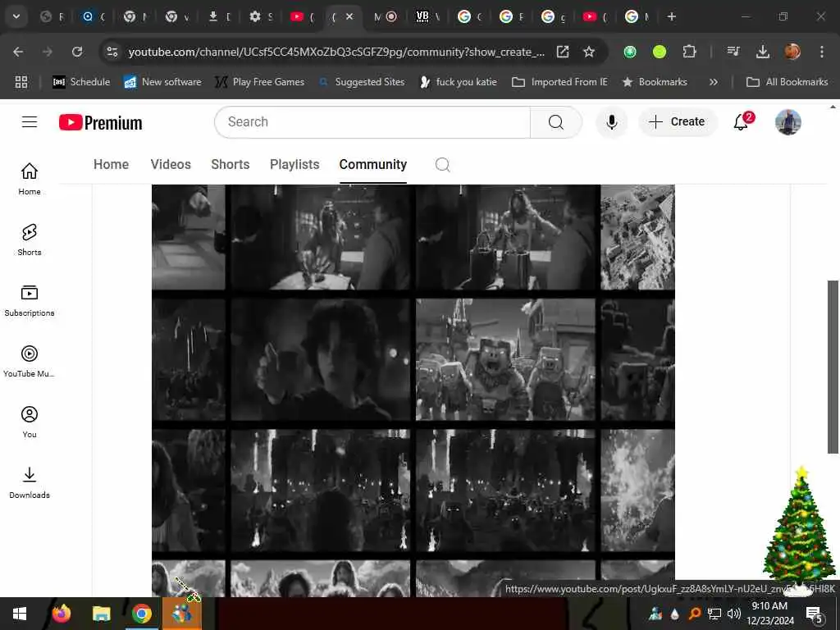Launch Firefox from the taskbar

point(61,614)
